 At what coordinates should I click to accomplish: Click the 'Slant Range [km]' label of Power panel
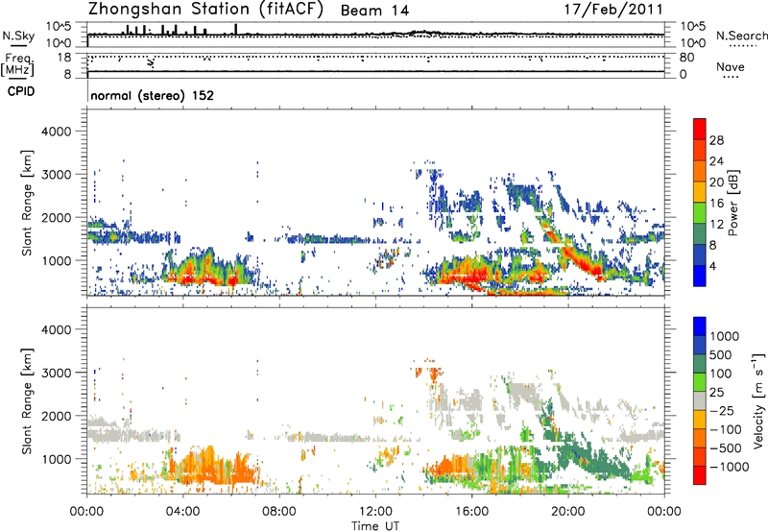click(27, 203)
